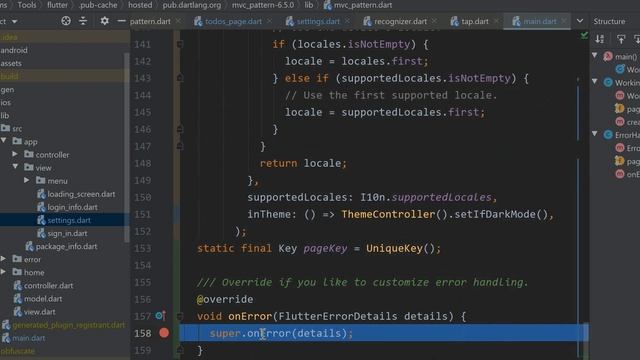Select settings.dart in project tree
Image resolution: width=640 pixels, height=360 pixels.
pos(69,220)
